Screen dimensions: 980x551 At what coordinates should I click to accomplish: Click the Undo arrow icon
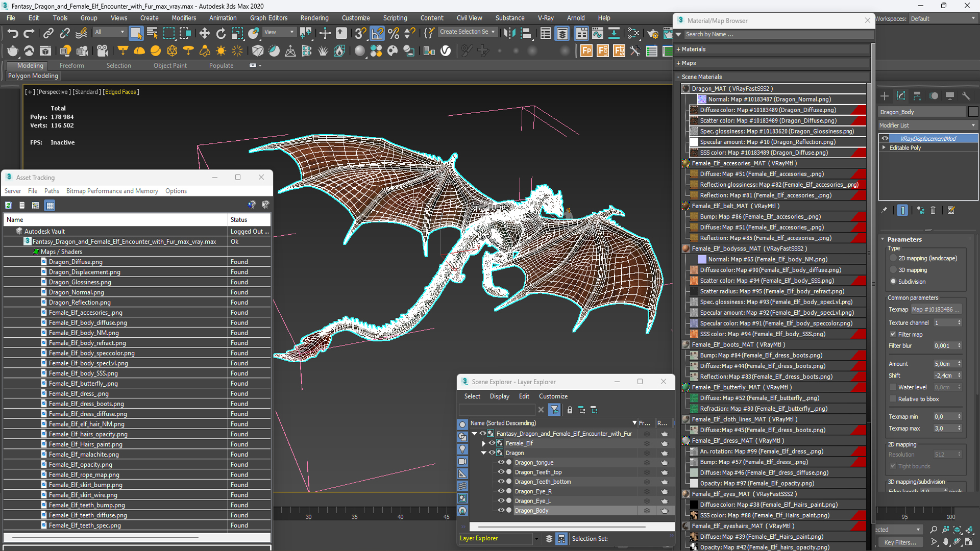[13, 34]
